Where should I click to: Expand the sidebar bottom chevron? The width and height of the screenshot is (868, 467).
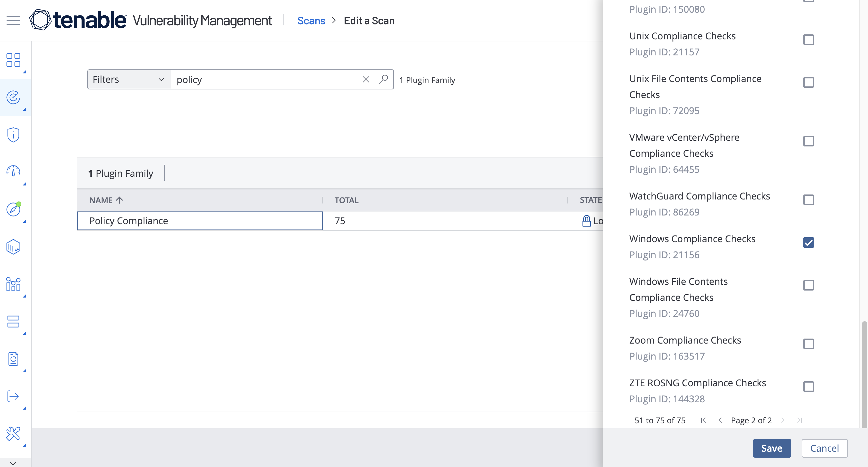13,463
